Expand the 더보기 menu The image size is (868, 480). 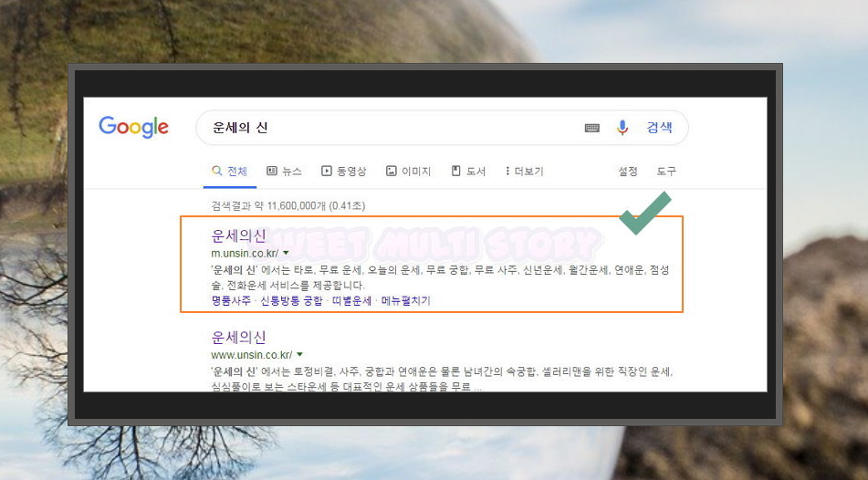524,171
